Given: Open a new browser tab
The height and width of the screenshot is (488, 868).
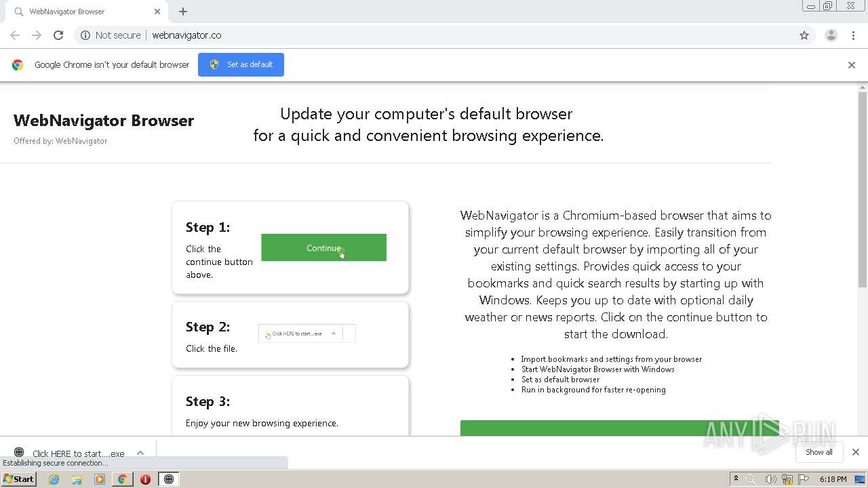Looking at the screenshot, I should 183,12.
